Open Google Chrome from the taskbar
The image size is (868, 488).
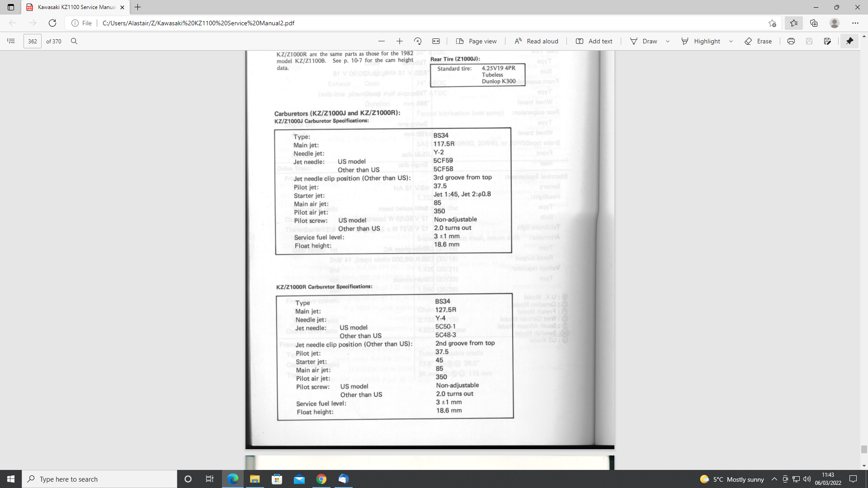tap(321, 479)
